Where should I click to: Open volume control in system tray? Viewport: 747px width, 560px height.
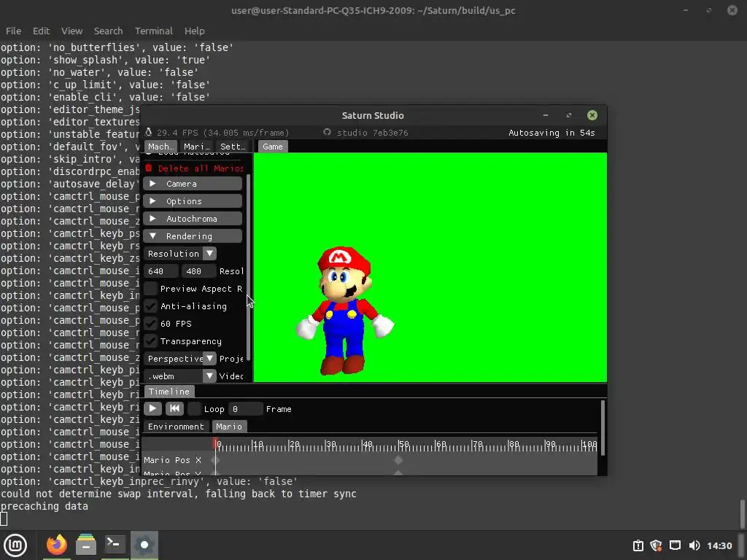[694, 545]
